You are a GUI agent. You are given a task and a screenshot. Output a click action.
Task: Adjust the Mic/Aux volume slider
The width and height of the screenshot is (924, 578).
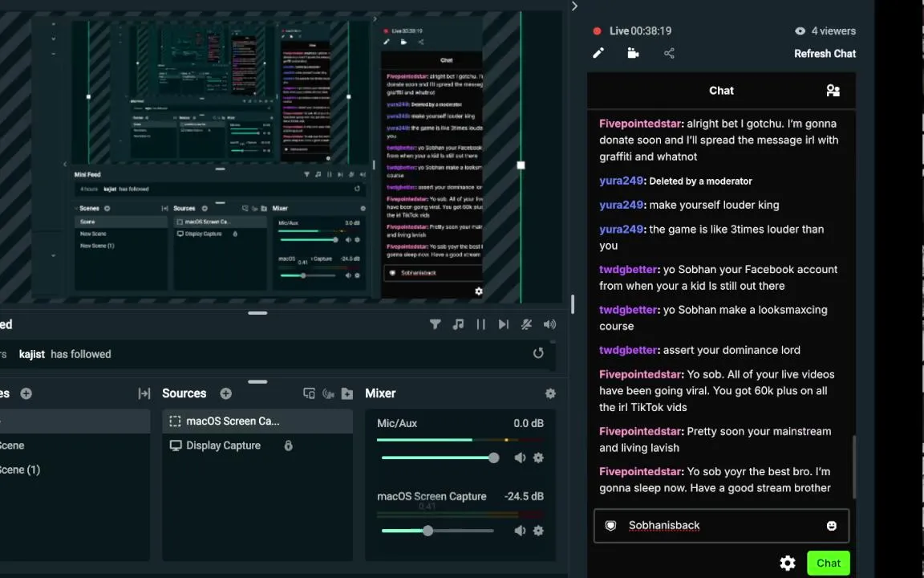tap(440, 458)
